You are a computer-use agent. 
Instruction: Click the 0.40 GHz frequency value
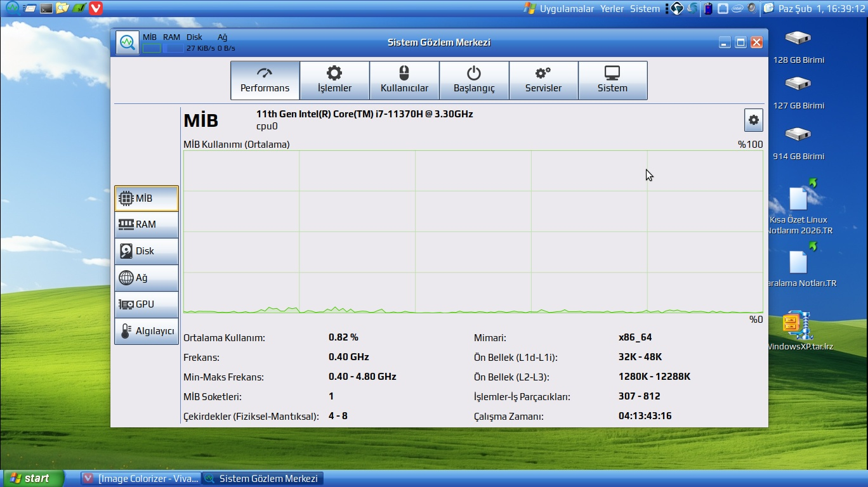(x=349, y=357)
